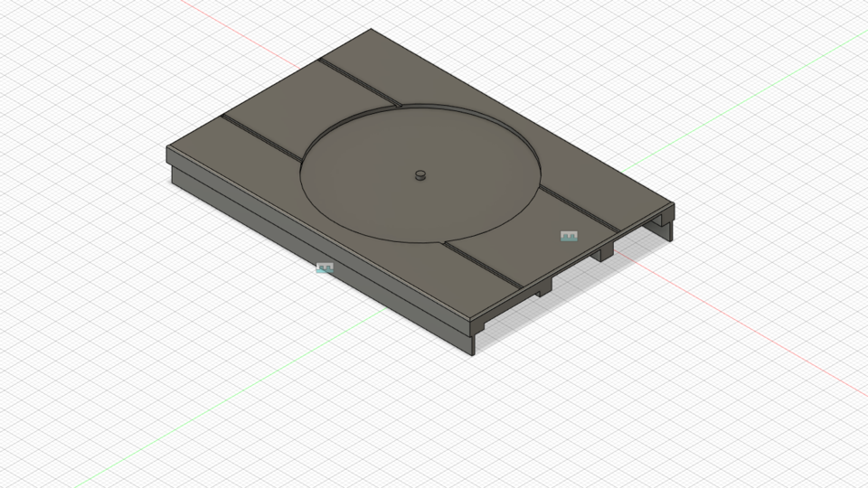Viewport: 868px width, 488px height.
Task: Select the small center pin on the disc
Action: [420, 175]
